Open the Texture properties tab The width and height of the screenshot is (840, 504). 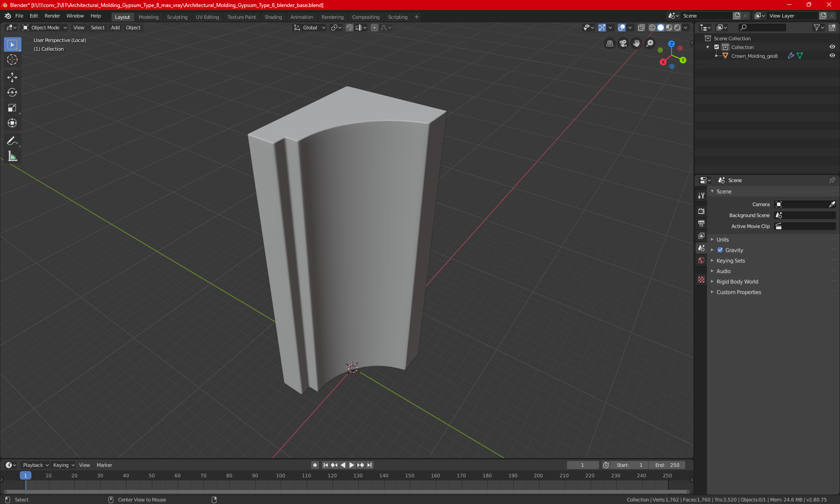pos(701,280)
